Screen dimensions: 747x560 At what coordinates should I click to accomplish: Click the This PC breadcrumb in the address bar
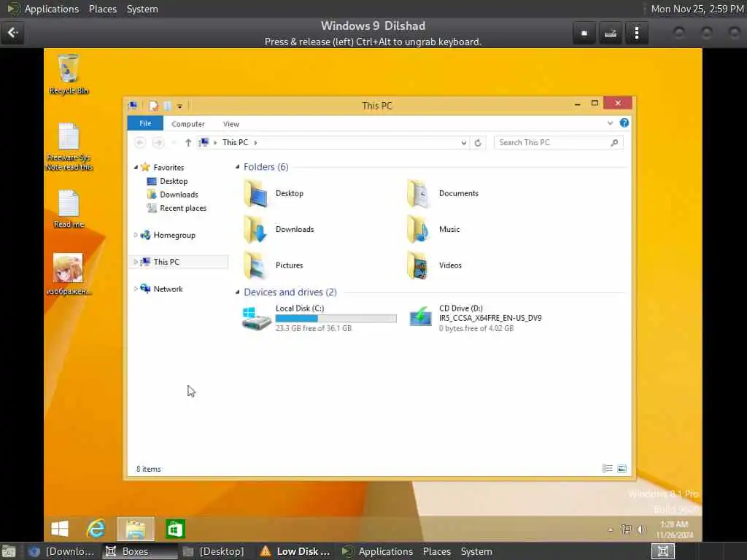[236, 142]
